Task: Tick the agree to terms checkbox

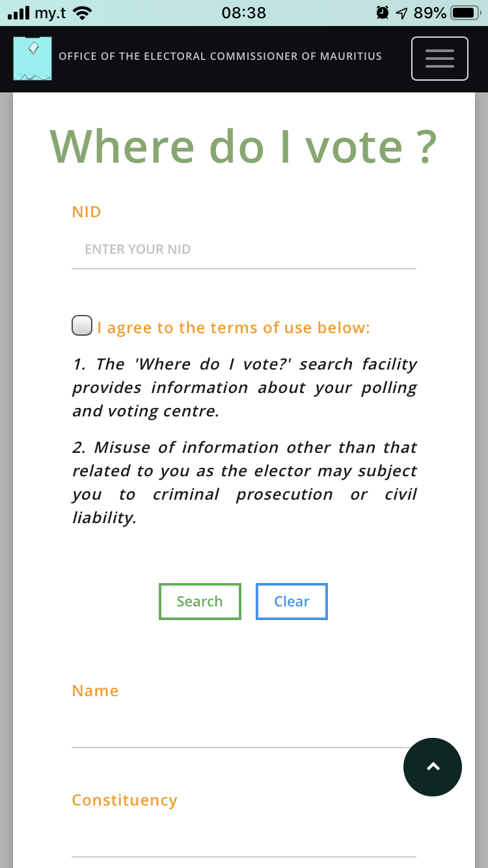Action: (82, 326)
